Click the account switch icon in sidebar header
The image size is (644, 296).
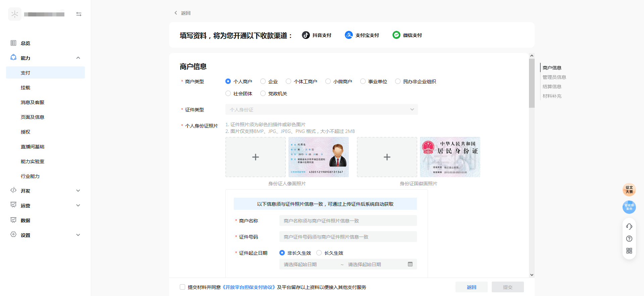tap(79, 14)
